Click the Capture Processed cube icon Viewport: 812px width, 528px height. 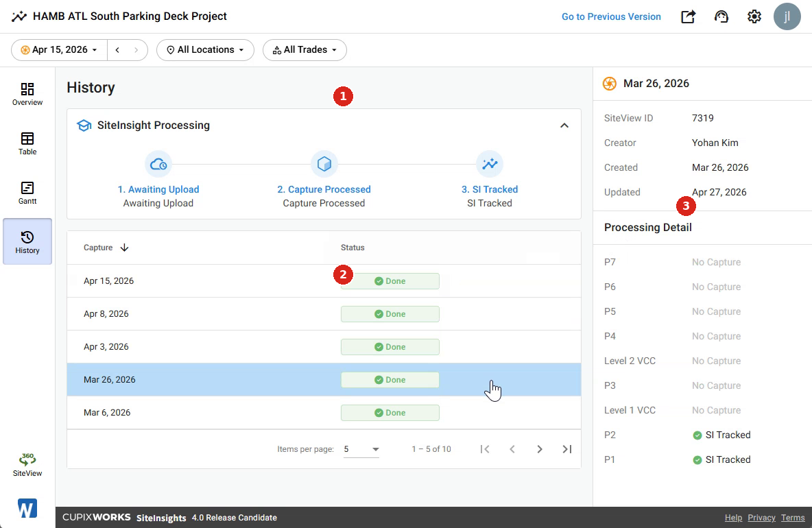(324, 164)
